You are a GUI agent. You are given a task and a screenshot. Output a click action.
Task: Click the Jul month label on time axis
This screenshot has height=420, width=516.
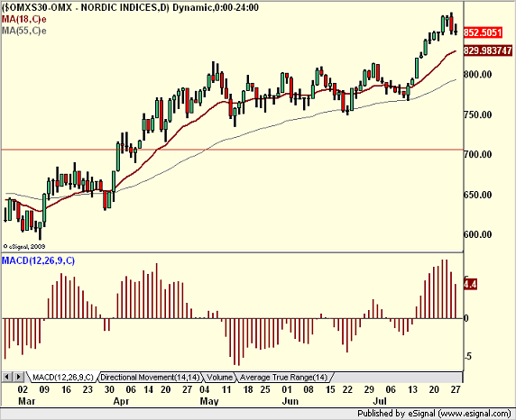pos(380,401)
